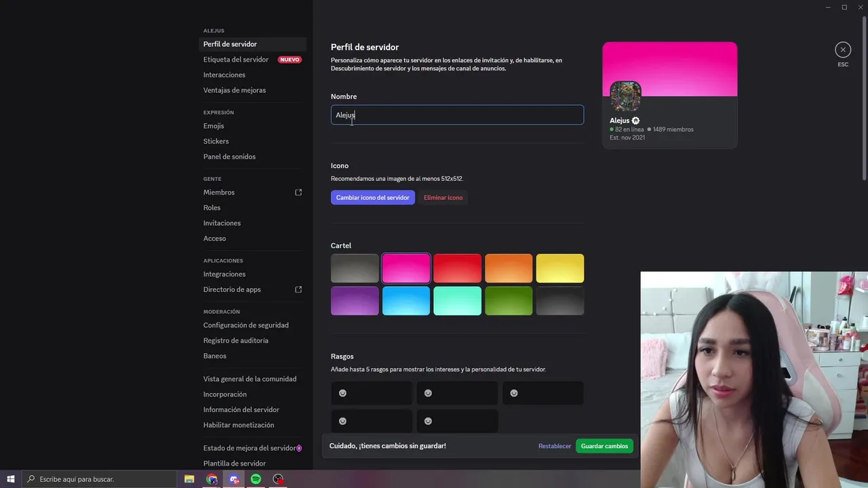Open File Explorer from taskbar
This screenshot has height=488, width=868.
tap(189, 479)
